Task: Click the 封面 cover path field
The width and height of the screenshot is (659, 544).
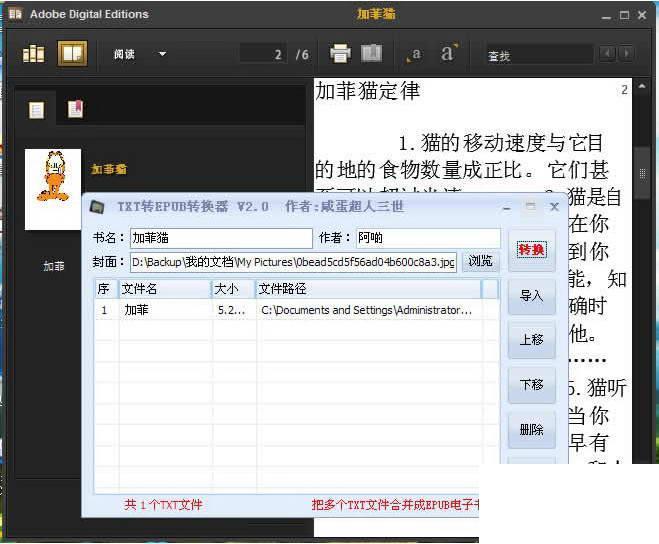Action: point(293,262)
